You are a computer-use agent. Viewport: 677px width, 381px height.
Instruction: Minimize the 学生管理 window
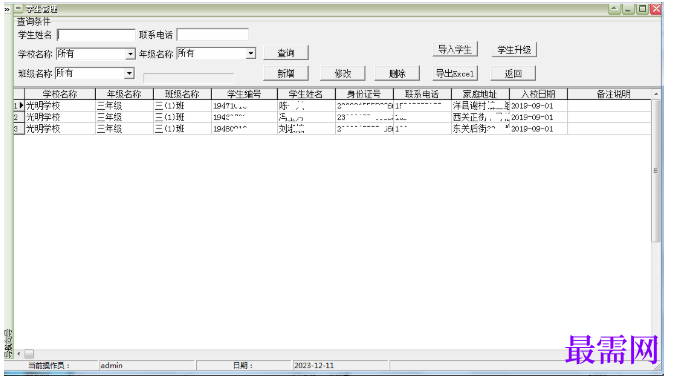(628, 9)
